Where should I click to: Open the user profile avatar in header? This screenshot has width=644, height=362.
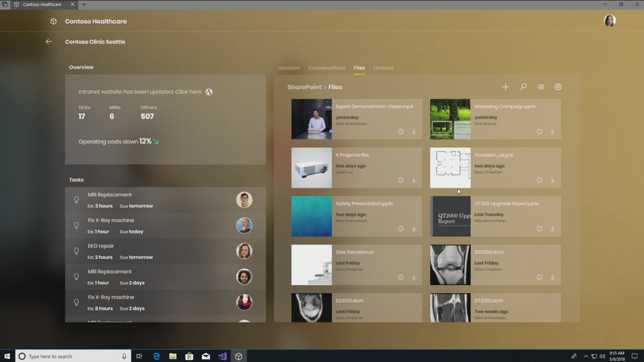click(610, 21)
